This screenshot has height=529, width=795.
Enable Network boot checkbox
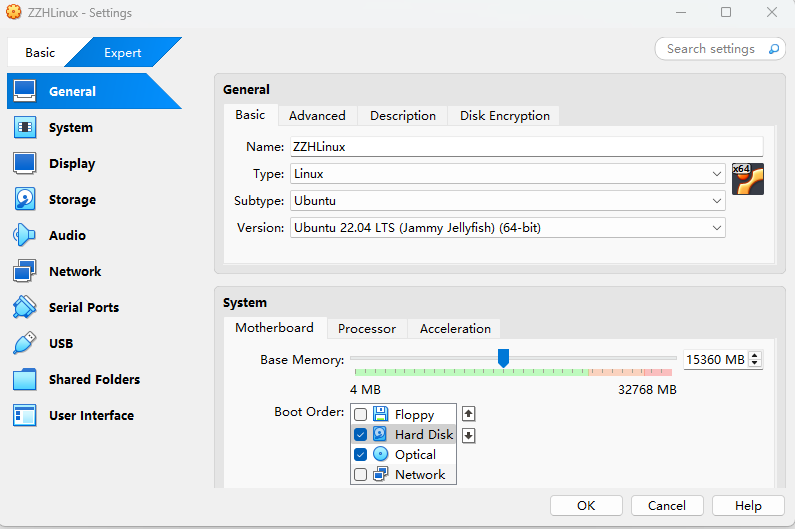[x=360, y=475]
